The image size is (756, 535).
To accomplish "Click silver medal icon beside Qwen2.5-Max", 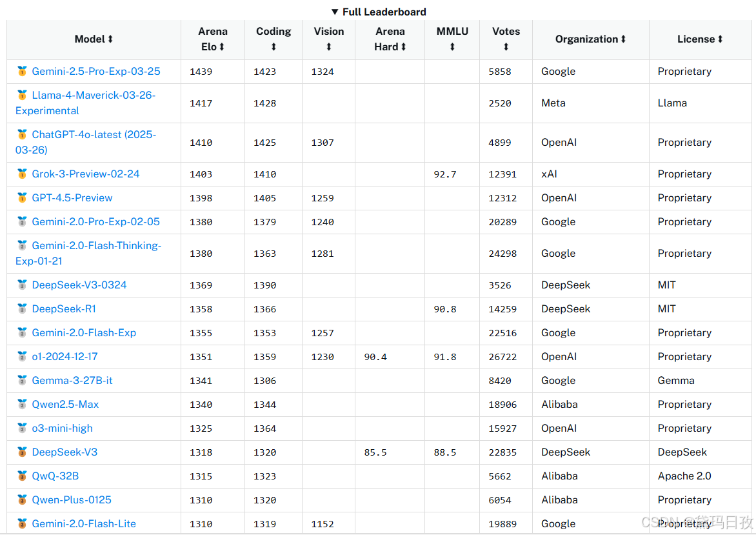I will (22, 404).
